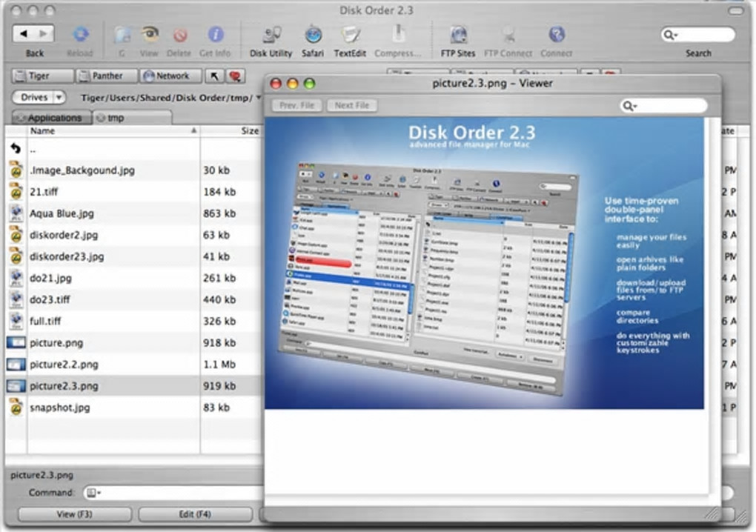Select the full.tiff file

point(45,321)
